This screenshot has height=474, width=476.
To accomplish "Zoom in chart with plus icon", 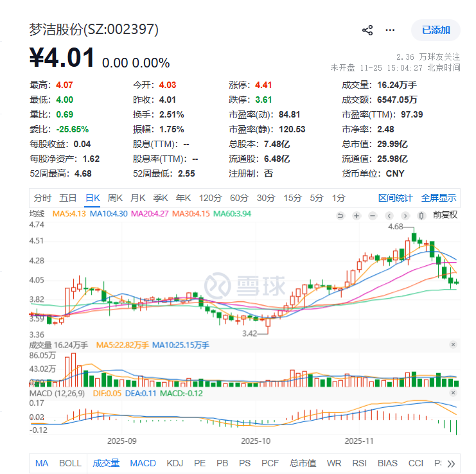I will 357,215.
